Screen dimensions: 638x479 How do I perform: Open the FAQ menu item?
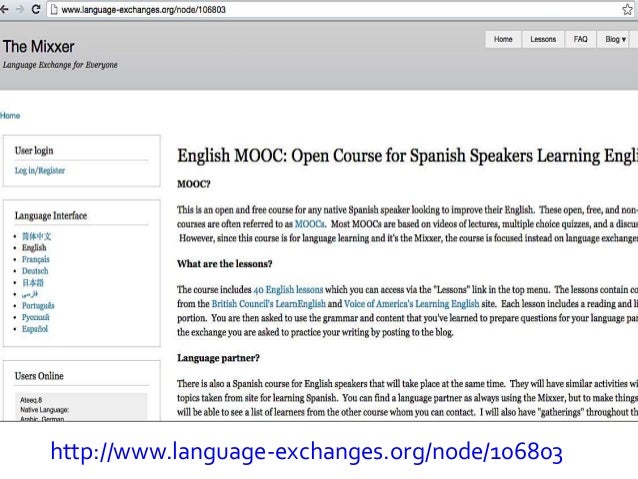point(580,39)
